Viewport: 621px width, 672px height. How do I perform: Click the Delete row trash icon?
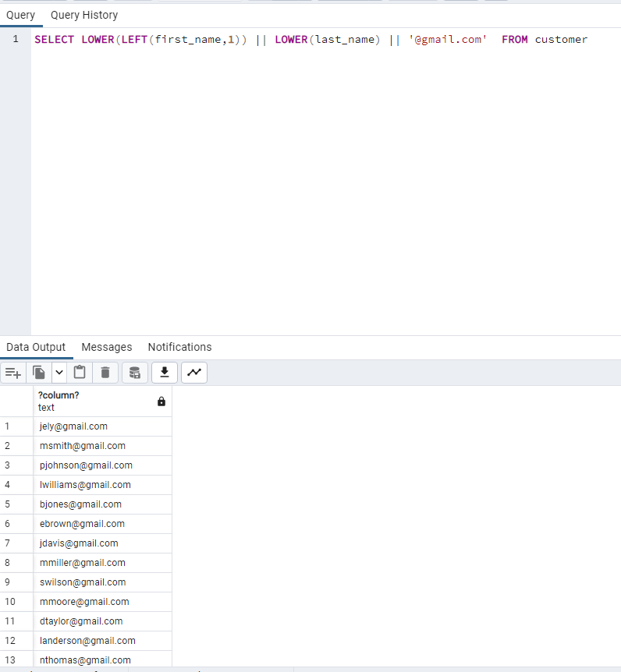105,373
